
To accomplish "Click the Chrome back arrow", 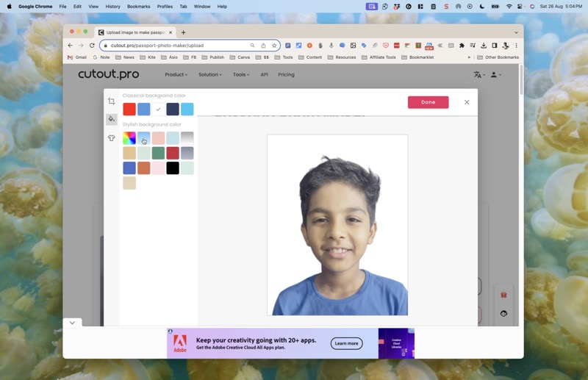I will (71, 46).
